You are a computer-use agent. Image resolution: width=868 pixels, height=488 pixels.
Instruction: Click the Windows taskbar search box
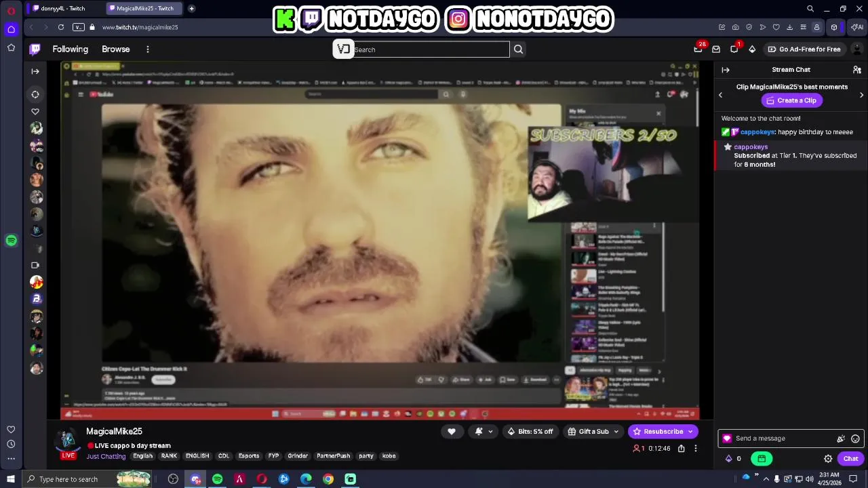pyautogui.click(x=88, y=479)
